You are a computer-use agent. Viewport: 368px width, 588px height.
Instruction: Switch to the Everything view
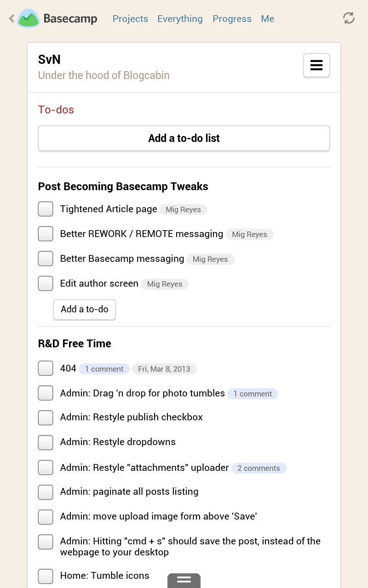pos(180,19)
